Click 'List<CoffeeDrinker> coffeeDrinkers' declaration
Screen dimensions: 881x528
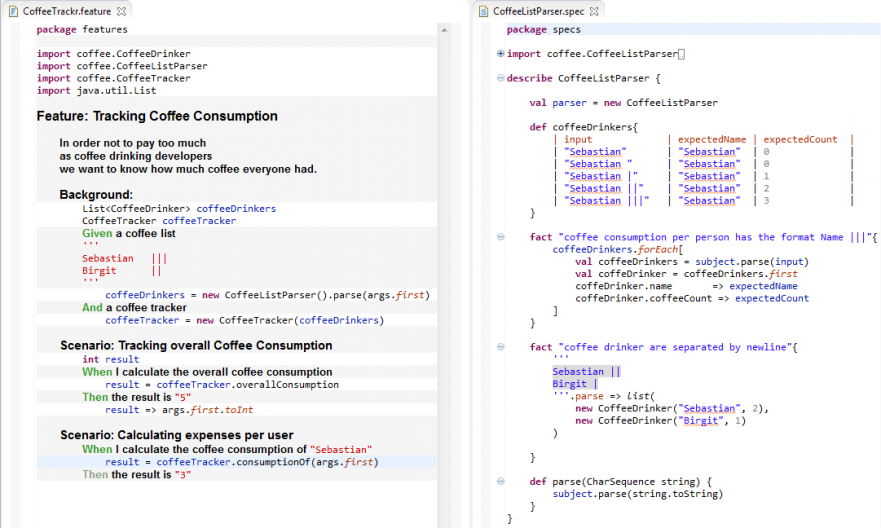[179, 209]
